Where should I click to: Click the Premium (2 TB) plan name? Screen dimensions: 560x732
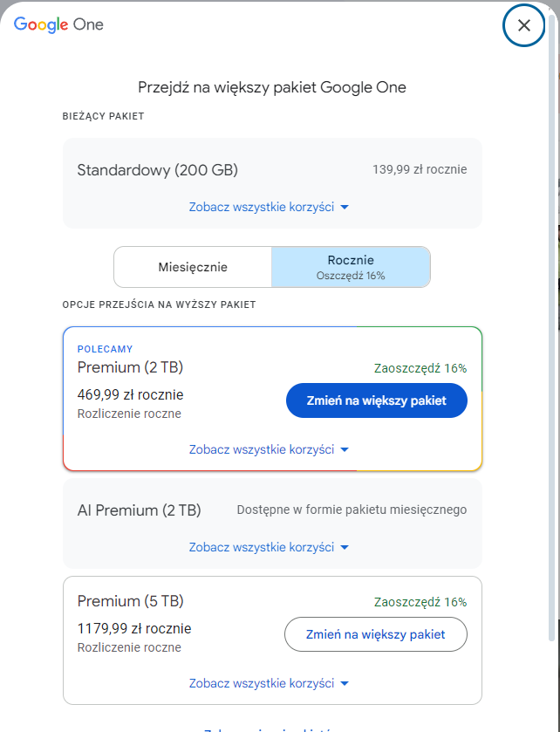(130, 366)
